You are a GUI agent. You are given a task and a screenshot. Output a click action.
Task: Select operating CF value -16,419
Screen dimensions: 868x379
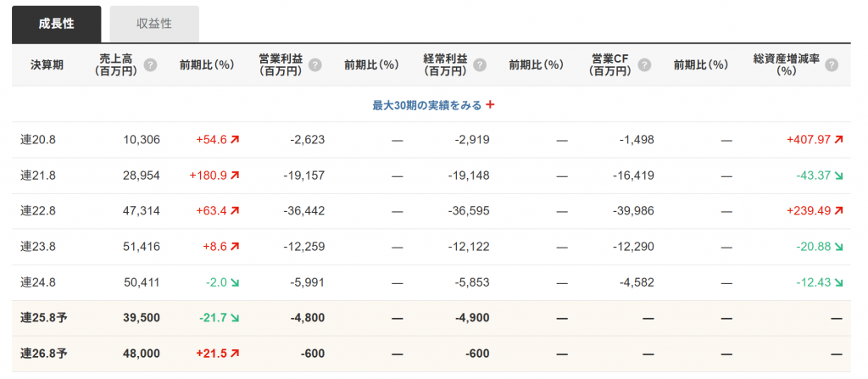(633, 176)
